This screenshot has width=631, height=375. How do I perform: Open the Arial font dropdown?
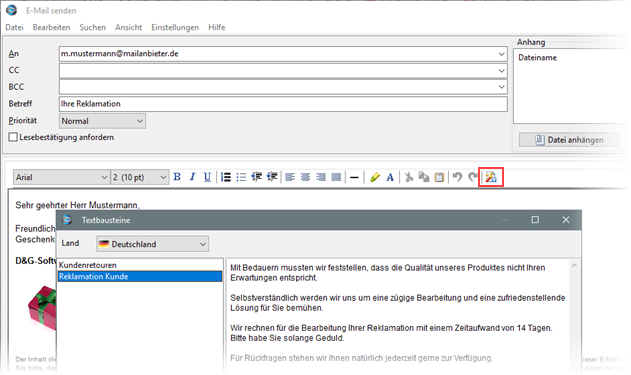click(62, 177)
